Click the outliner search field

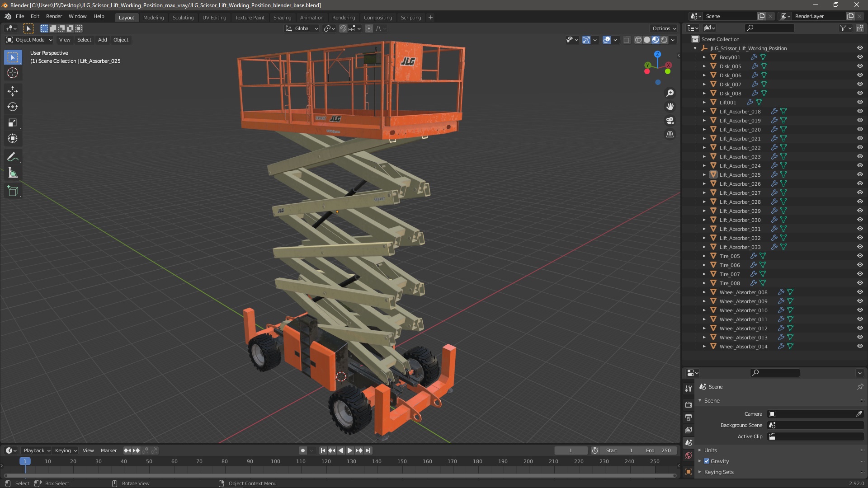pos(769,28)
